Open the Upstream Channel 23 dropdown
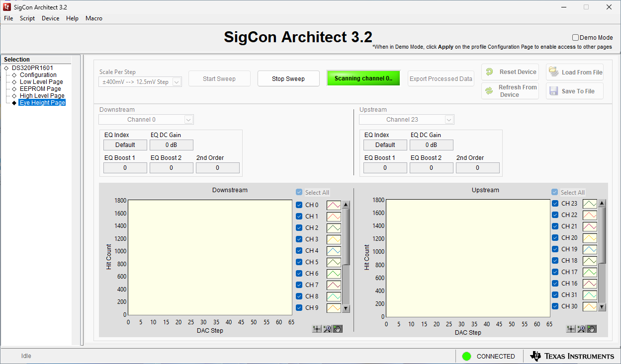 (x=448, y=120)
